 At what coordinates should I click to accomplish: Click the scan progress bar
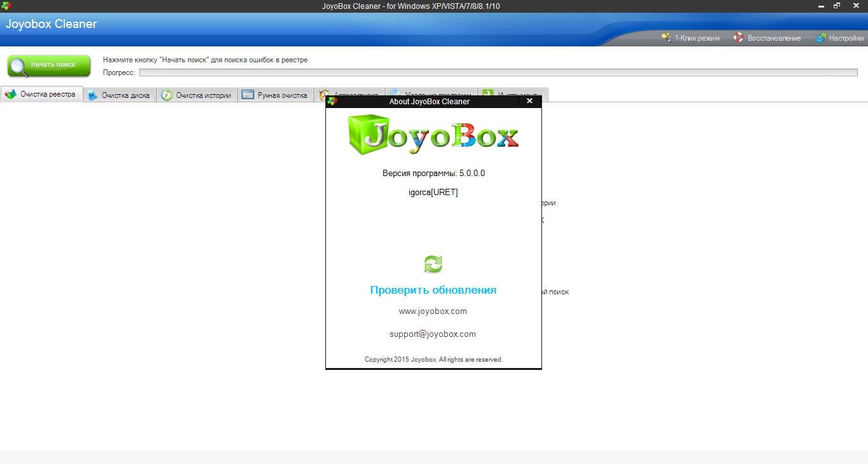498,72
